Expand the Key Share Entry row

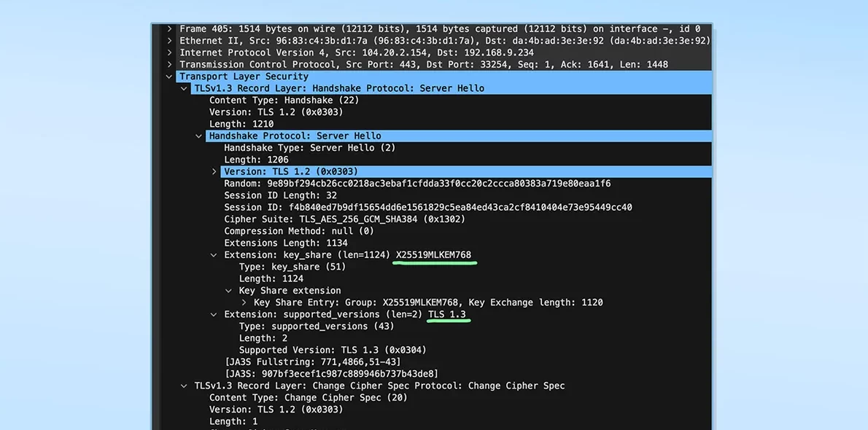[244, 302]
